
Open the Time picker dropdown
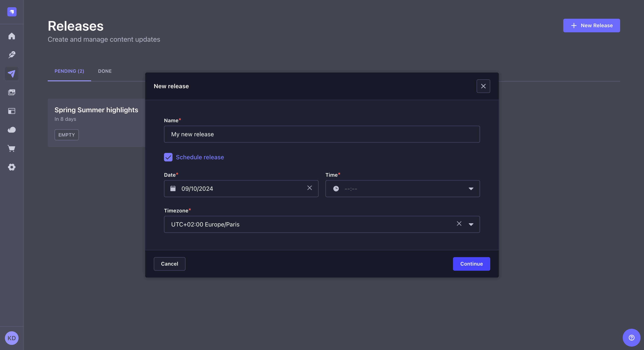[471, 189]
